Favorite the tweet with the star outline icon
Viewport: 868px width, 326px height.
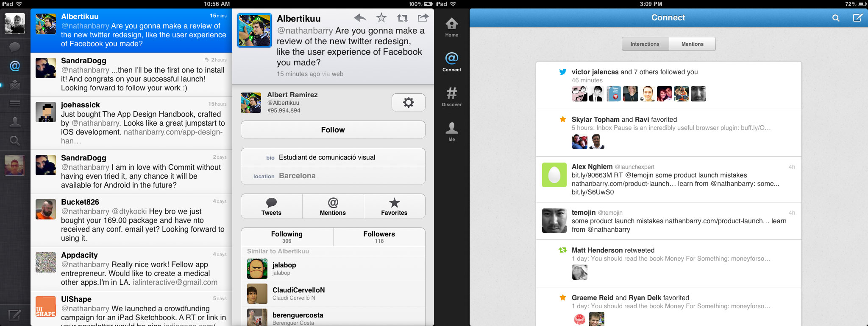(381, 18)
